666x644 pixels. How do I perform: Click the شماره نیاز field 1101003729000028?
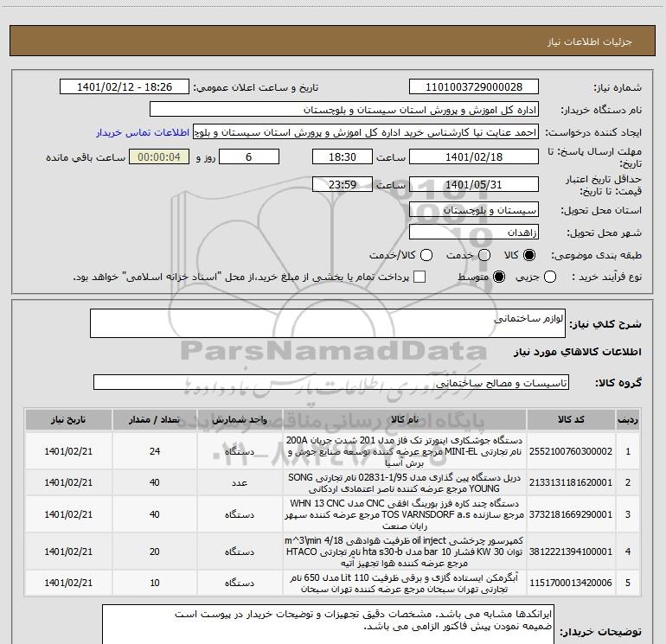[474, 87]
